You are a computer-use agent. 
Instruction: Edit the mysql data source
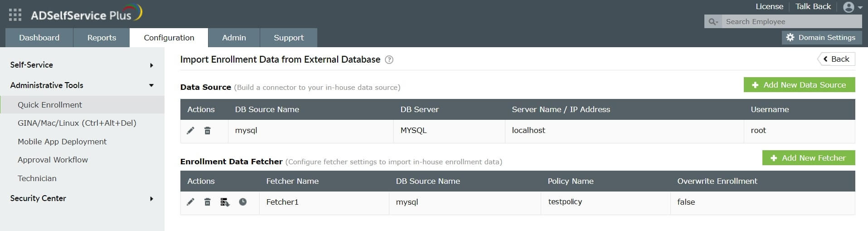click(190, 131)
